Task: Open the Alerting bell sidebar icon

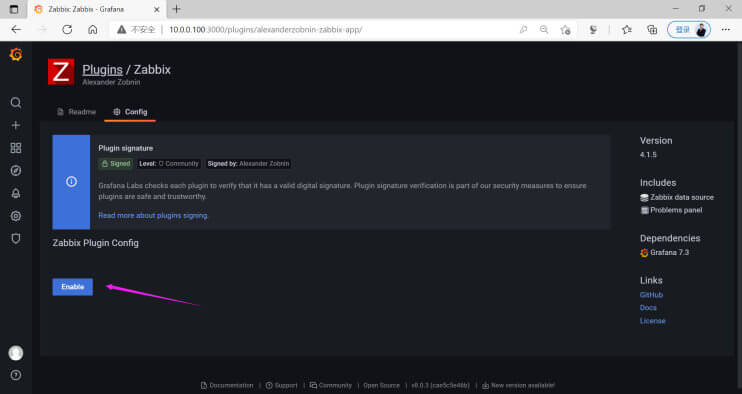Action: [x=16, y=193]
